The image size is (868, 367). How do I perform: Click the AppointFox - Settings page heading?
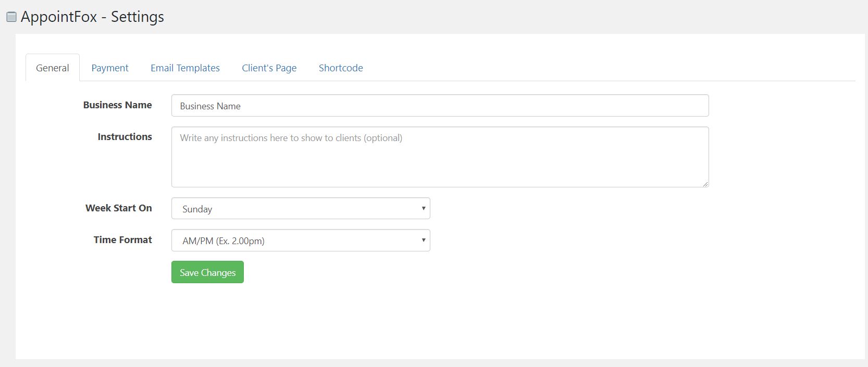[92, 17]
